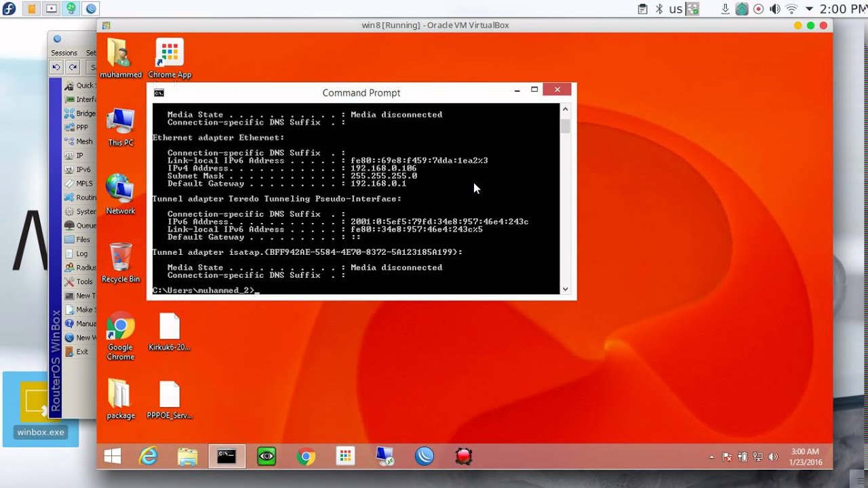Select the Network desktop icon
Image resolution: width=868 pixels, height=488 pixels.
(121, 195)
